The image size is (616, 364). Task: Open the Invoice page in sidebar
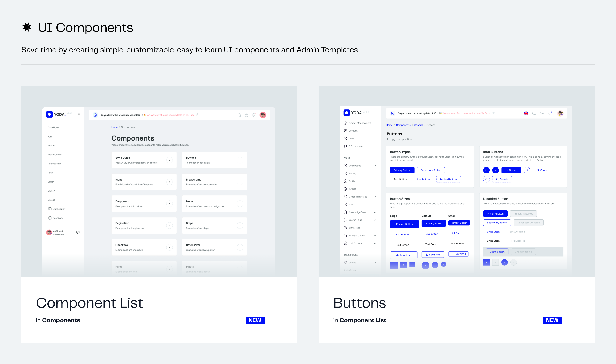350,189
